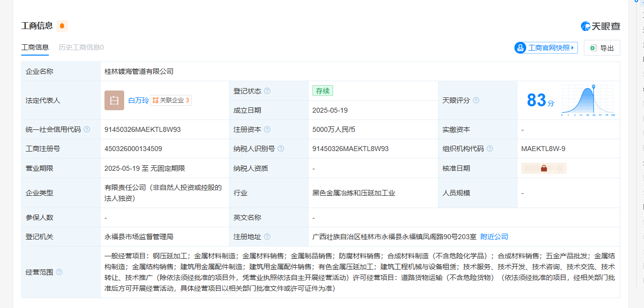This screenshot has width=644, height=308.
Task: Open 关联企业 3 tag
Action: pyautogui.click(x=170, y=100)
